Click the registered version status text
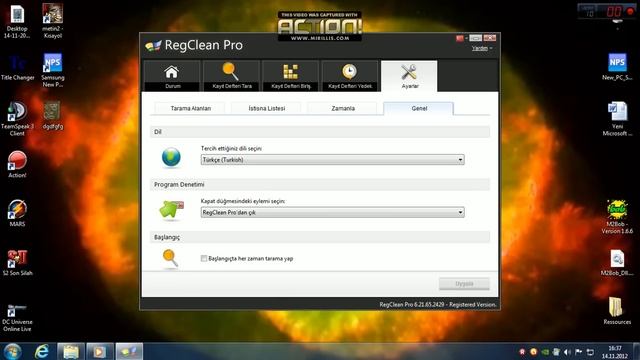The height and width of the screenshot is (360, 640). point(438,304)
